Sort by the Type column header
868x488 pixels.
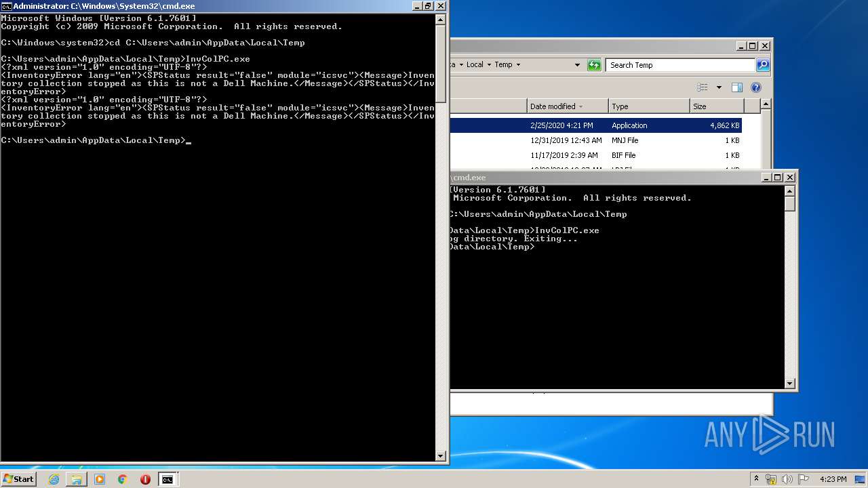coord(649,106)
